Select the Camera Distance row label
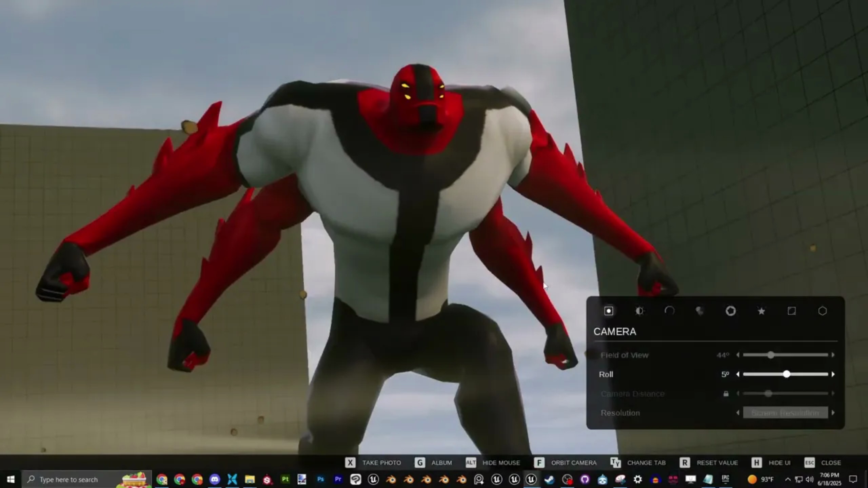Image resolution: width=868 pixels, height=488 pixels. [x=632, y=394]
